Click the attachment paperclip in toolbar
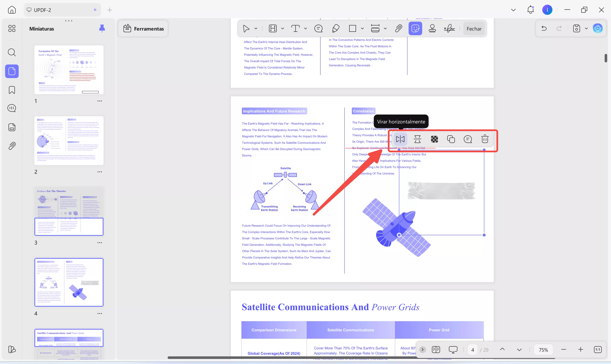The height and width of the screenshot is (364, 611). (399, 29)
